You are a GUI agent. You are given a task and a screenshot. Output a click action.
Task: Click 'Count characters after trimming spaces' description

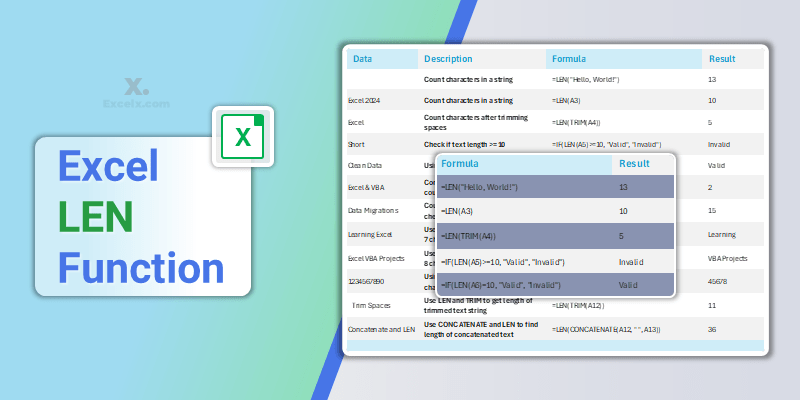pos(476,122)
